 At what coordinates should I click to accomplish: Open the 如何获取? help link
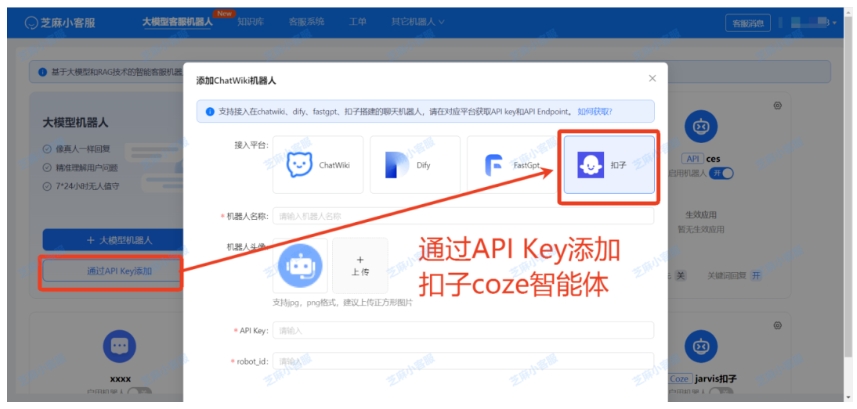pos(595,112)
